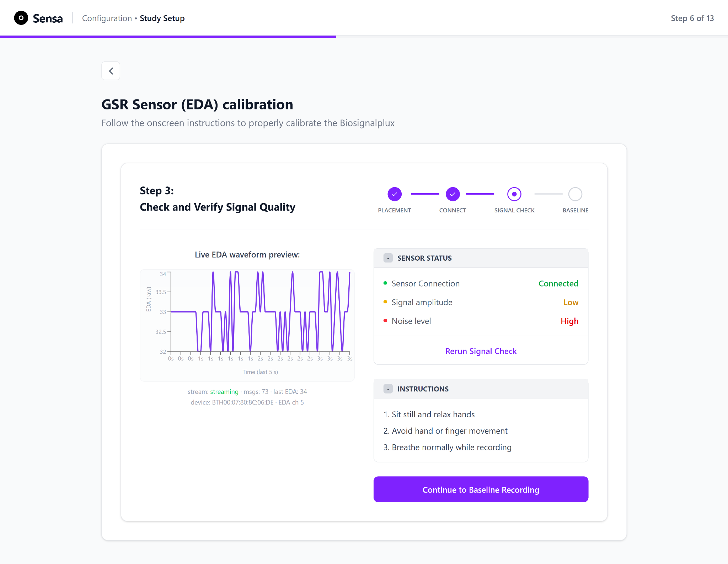Collapse the Instructions panel

[x=388, y=389]
